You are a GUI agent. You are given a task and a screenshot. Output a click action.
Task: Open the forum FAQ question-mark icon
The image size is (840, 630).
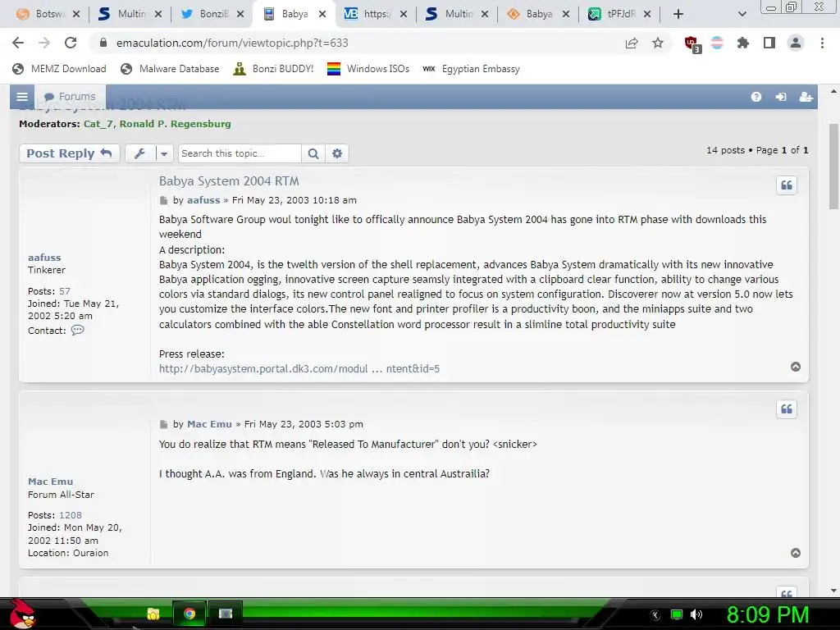(x=756, y=97)
